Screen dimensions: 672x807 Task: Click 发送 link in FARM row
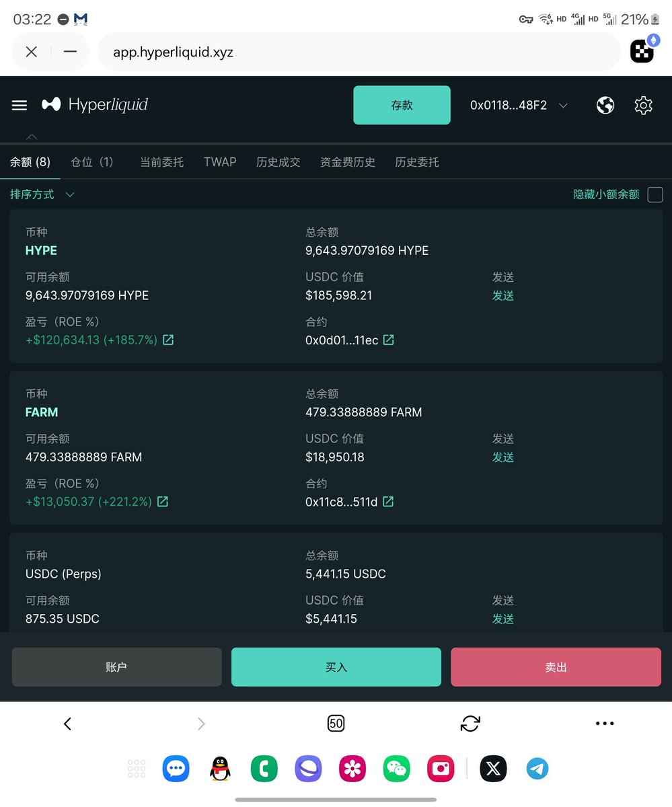pos(503,457)
